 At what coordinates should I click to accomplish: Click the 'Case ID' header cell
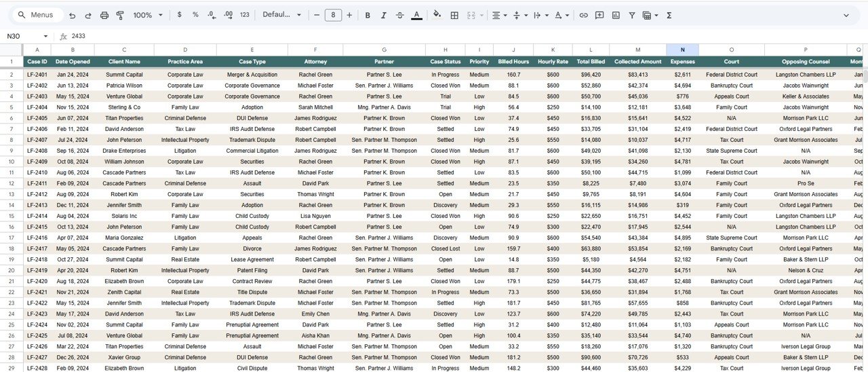point(37,62)
